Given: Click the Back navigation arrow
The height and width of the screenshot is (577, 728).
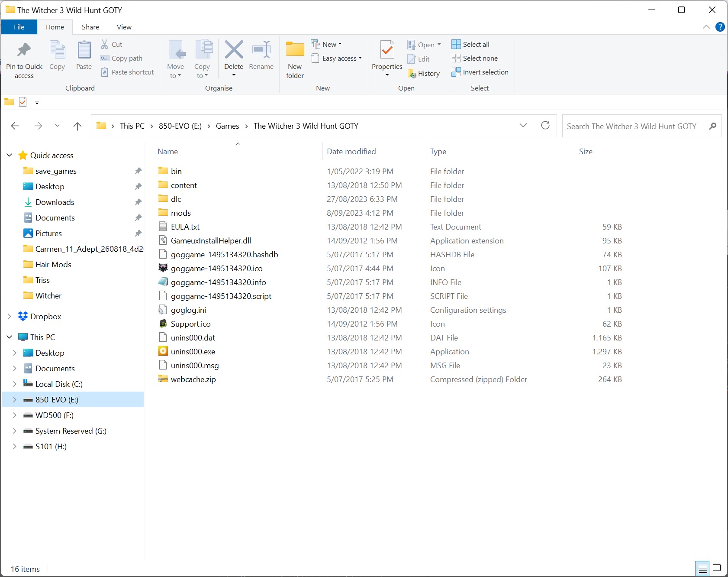Looking at the screenshot, I should pyautogui.click(x=15, y=126).
